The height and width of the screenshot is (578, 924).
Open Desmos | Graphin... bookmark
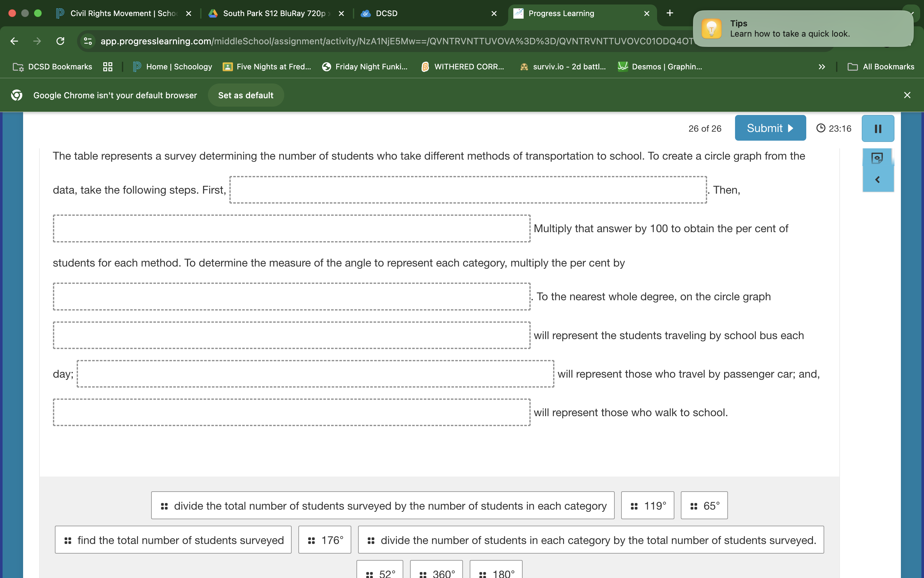660,66
